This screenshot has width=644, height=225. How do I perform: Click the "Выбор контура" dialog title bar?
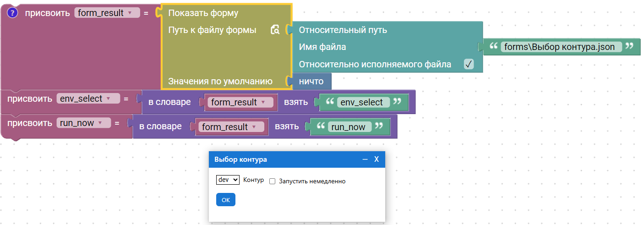pyautogui.click(x=284, y=159)
